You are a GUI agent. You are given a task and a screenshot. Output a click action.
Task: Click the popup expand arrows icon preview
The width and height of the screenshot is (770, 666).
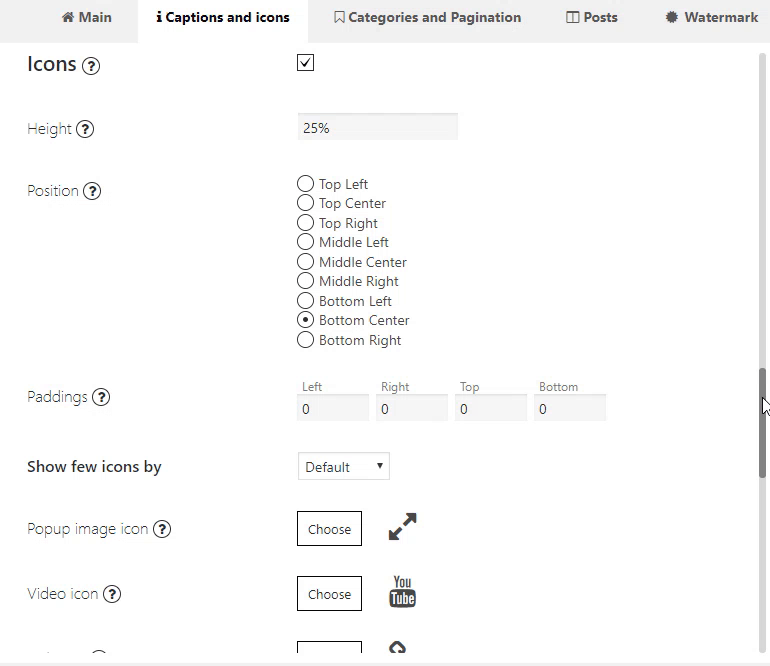[x=403, y=527]
